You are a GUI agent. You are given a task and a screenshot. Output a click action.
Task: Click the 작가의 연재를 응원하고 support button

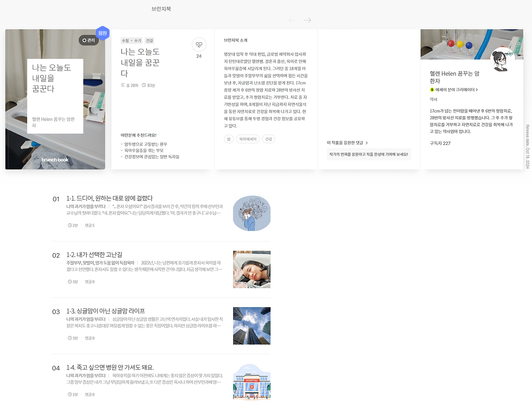tap(368, 154)
